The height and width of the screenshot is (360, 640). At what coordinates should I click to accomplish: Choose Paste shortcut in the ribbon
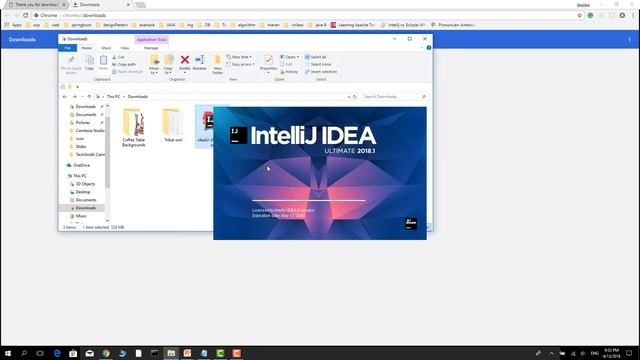click(x=127, y=72)
